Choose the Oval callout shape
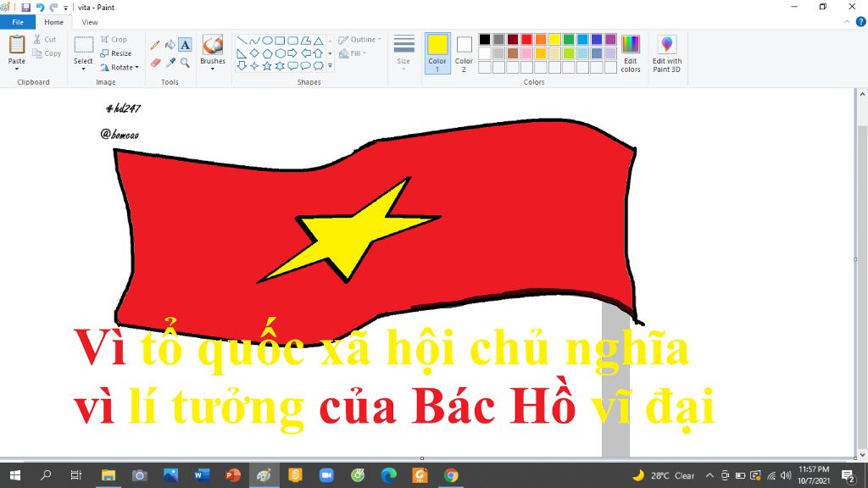The width and height of the screenshot is (868, 488). 305,66
